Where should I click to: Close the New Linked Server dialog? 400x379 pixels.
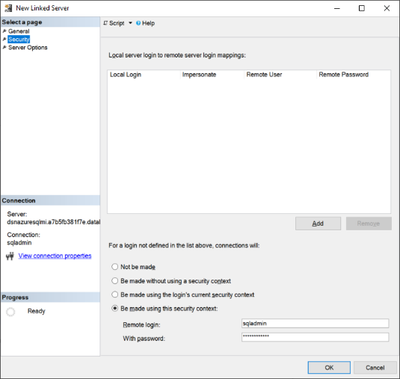(x=387, y=8)
